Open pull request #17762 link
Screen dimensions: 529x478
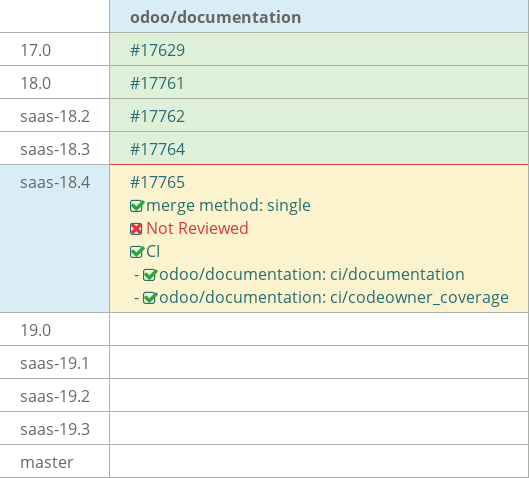click(158, 116)
